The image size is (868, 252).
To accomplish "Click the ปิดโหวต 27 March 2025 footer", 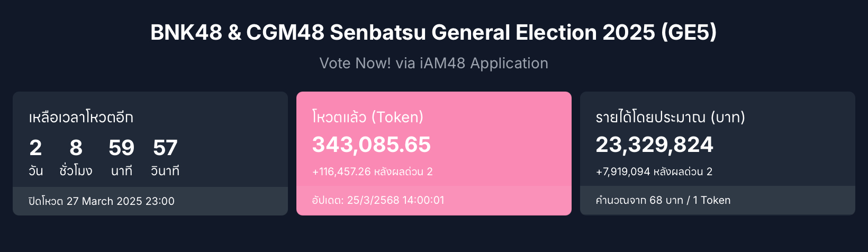I will tap(101, 201).
